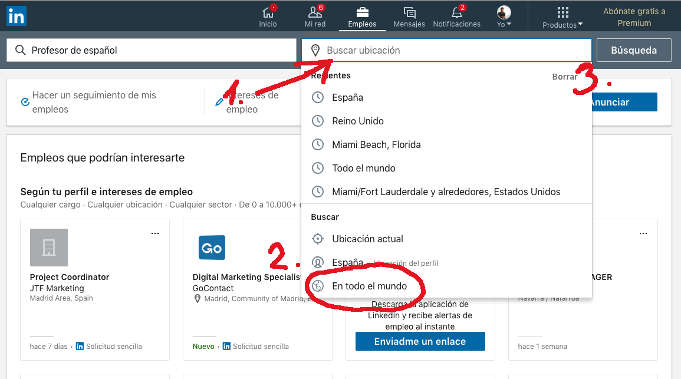Click the location pin icon in search
The image size is (681, 379).
[x=315, y=50]
